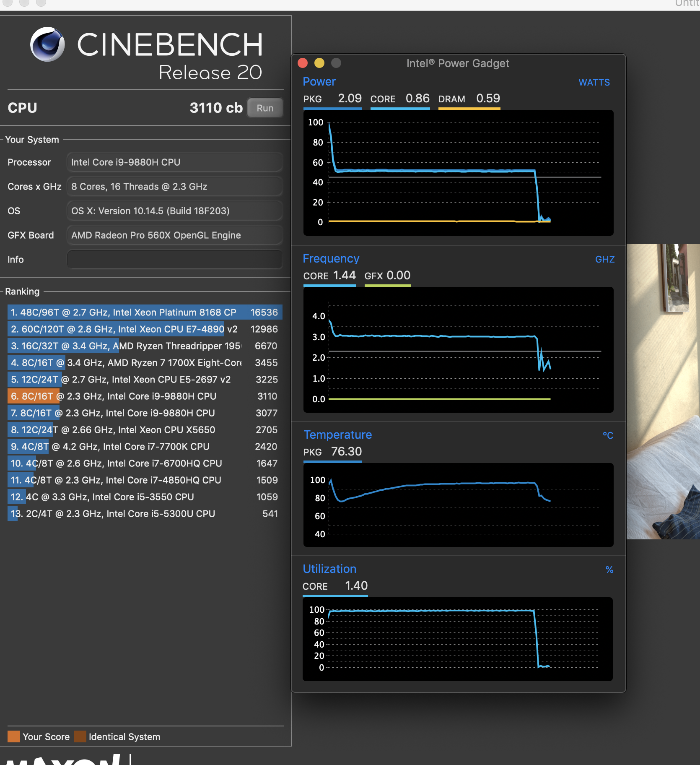Select ranking row 8 Xeon X5650
This screenshot has width=700, height=765.
pyautogui.click(x=145, y=430)
